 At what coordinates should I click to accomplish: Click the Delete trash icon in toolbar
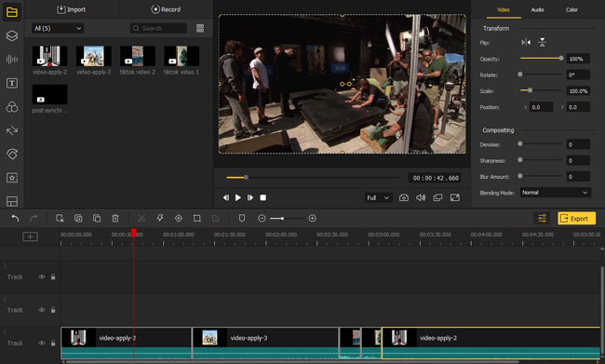coord(115,219)
